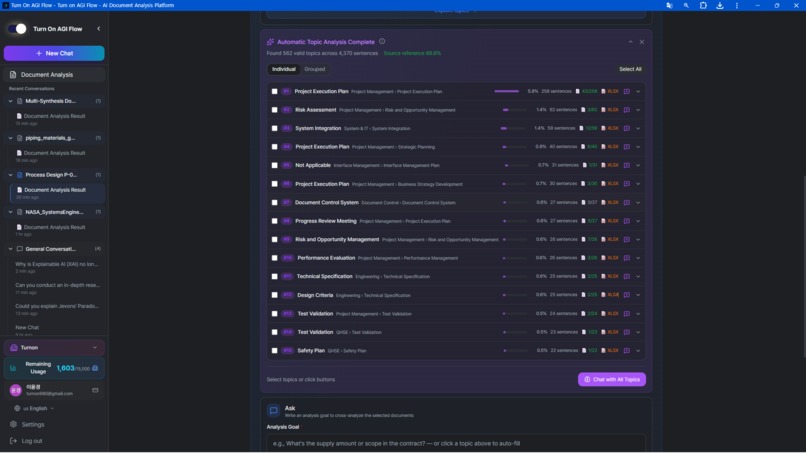This screenshot has height=453, width=806.
Task: Open chat icon for Document Control System topic
Action: 627,203
